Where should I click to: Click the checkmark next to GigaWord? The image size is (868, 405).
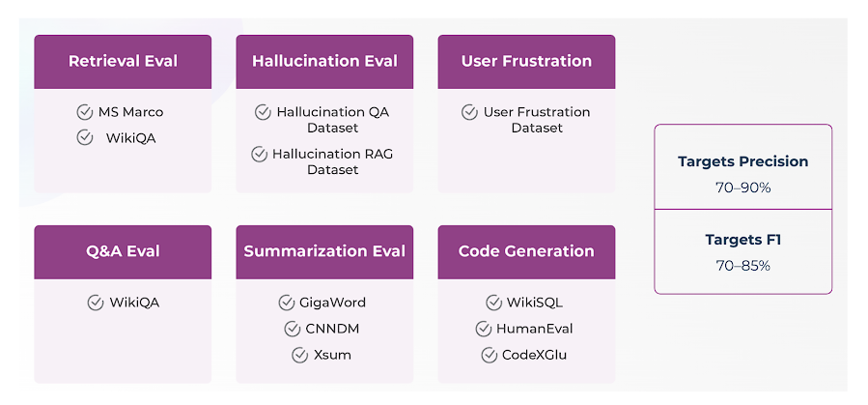(x=286, y=303)
